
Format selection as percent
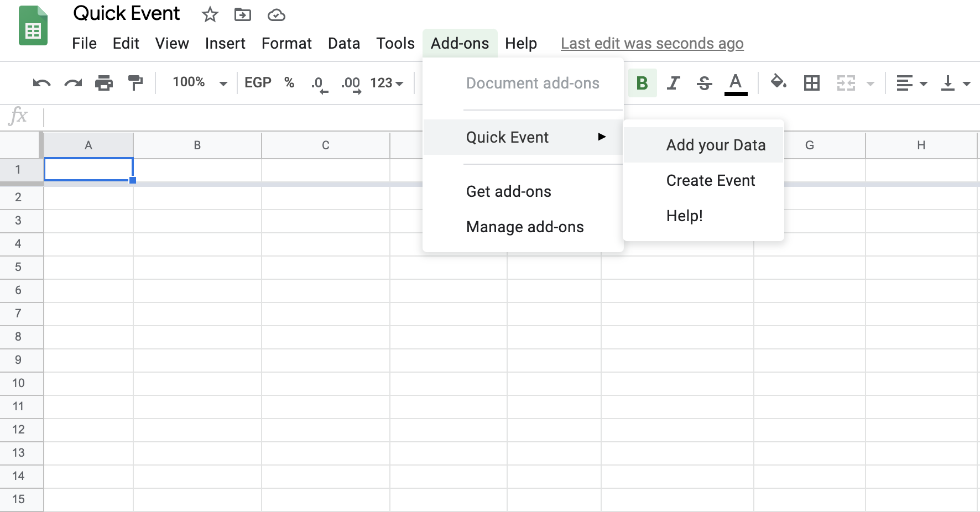pos(289,83)
